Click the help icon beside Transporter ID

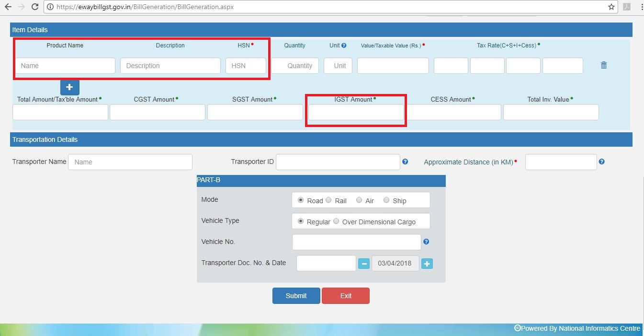pos(405,162)
